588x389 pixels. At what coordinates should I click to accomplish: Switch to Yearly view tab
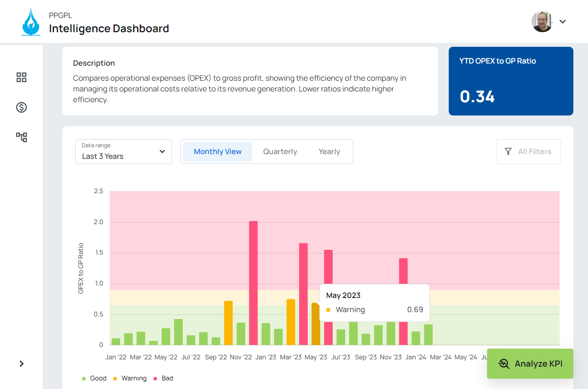[329, 152]
